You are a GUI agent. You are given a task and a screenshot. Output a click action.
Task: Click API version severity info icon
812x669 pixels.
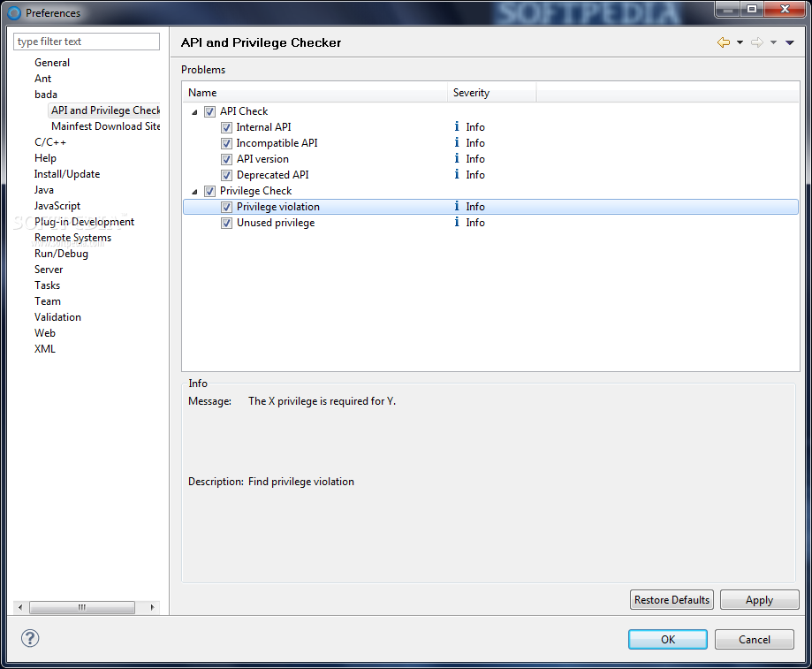pyautogui.click(x=457, y=158)
